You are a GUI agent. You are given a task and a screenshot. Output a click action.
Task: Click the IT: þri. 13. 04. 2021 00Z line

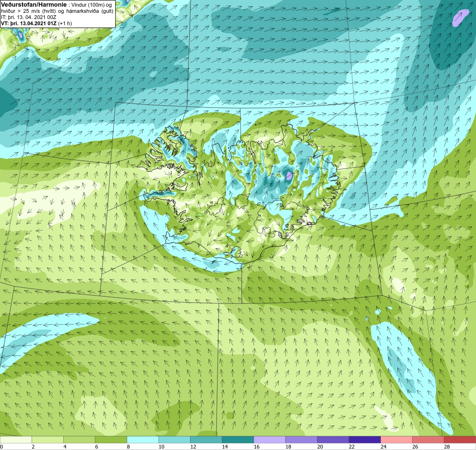(x=29, y=17)
